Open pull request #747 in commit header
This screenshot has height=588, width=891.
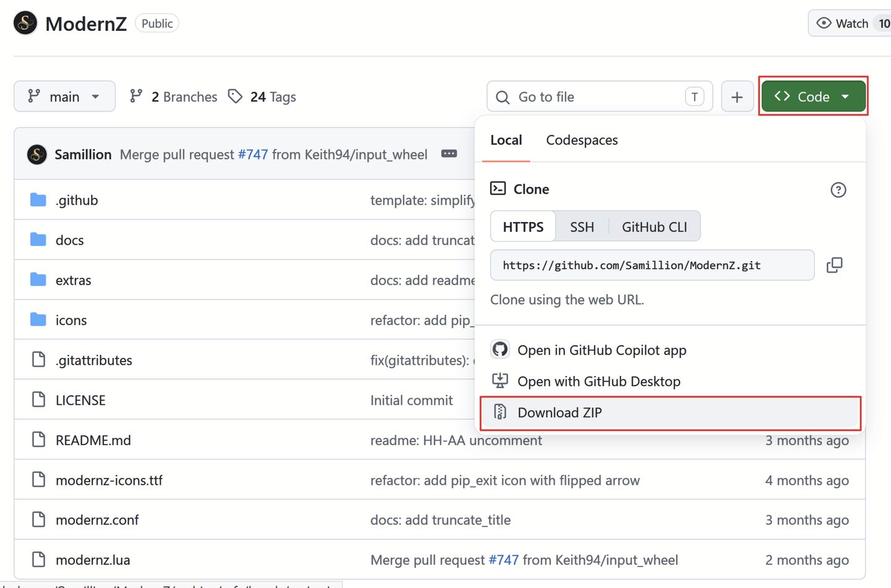pos(253,155)
